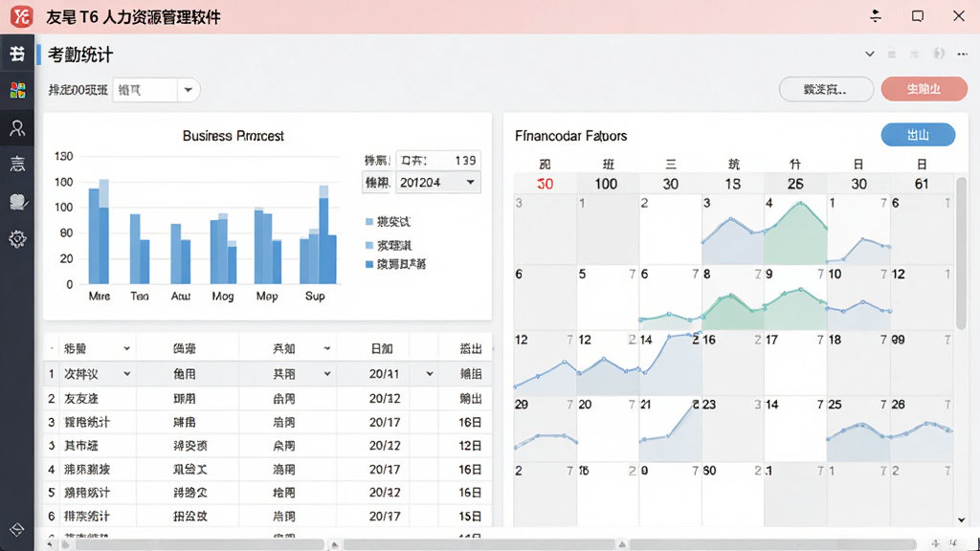Click the "100" value in the calendar header
This screenshot has height=551, width=980.
click(606, 184)
